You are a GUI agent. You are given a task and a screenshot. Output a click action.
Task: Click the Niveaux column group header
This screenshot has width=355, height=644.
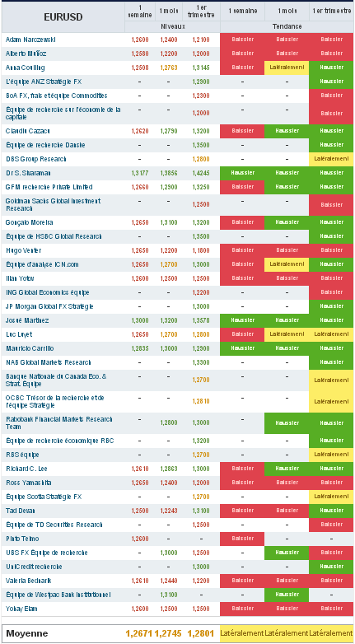(173, 26)
